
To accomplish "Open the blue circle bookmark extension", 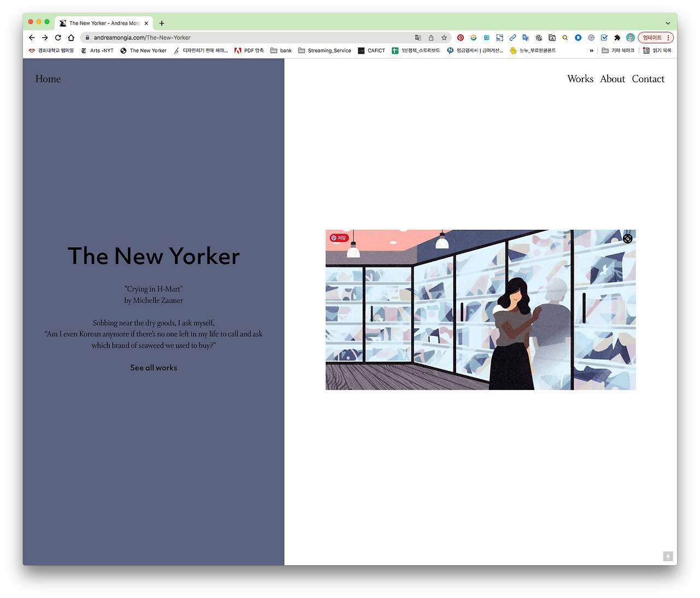I will (578, 38).
